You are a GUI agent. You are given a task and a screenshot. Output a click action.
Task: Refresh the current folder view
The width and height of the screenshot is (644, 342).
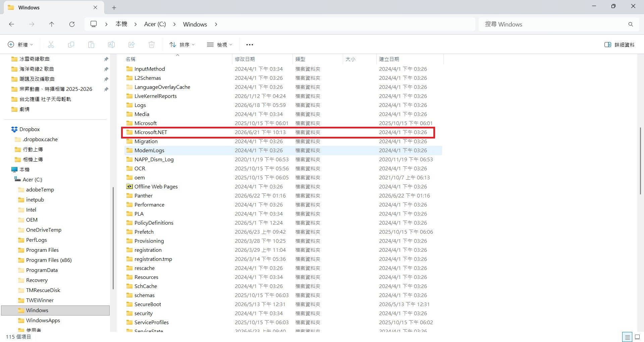click(x=72, y=24)
